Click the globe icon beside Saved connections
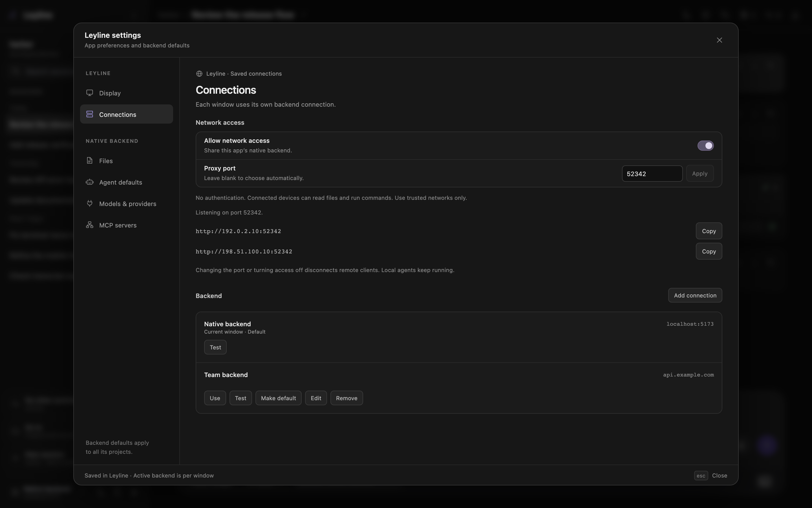 tap(199, 74)
